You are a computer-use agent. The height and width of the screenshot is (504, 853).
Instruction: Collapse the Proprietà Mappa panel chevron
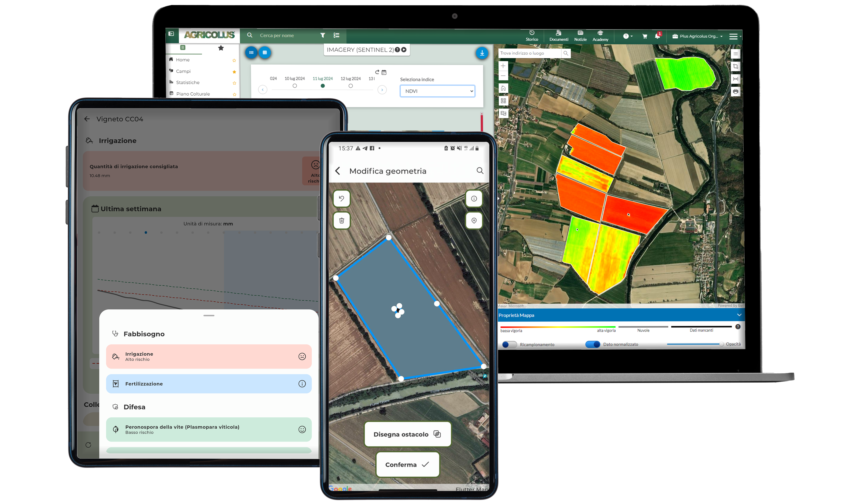tap(739, 315)
